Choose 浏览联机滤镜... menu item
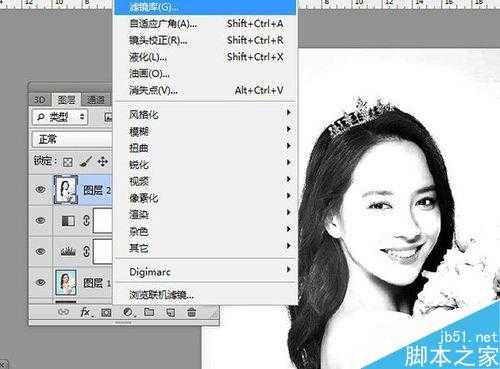Viewport: 500px width, 369px height. pyautogui.click(x=205, y=295)
